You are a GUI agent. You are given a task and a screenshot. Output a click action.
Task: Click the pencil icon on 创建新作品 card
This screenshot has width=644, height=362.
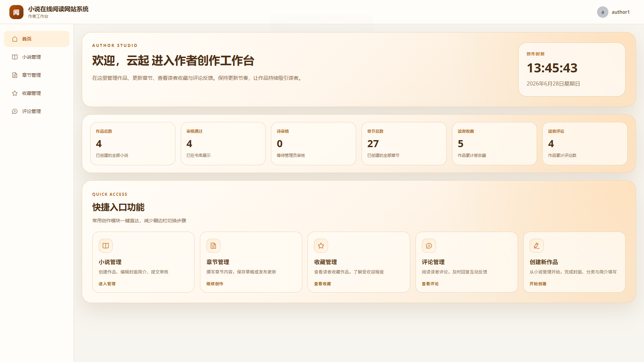[537, 246]
